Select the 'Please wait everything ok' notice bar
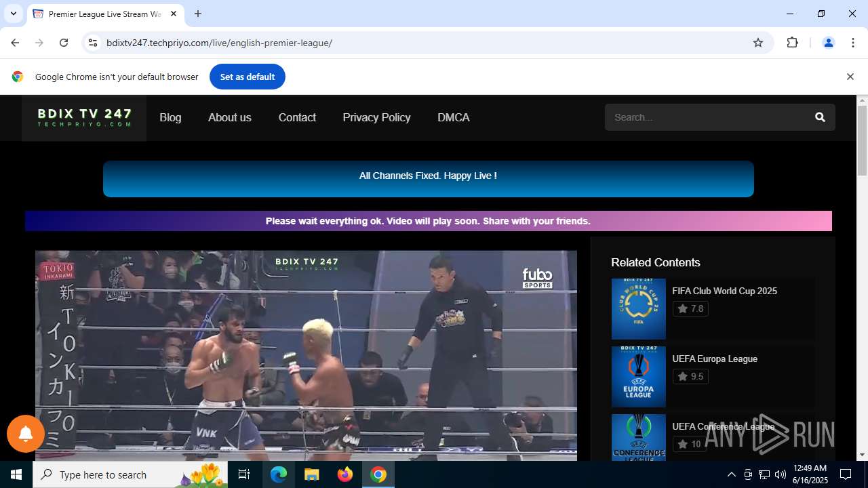The height and width of the screenshot is (488, 868). [429, 221]
